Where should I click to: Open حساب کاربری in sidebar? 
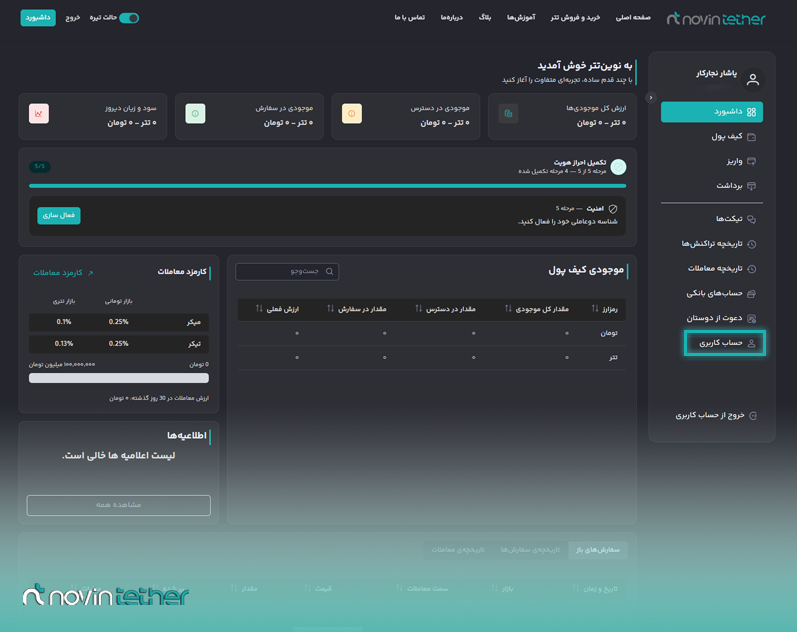click(724, 343)
